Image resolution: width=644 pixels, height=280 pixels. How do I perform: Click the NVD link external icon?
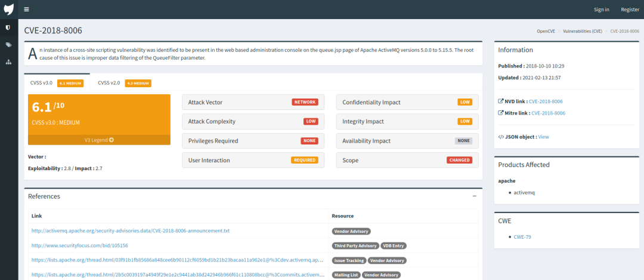pos(501,101)
